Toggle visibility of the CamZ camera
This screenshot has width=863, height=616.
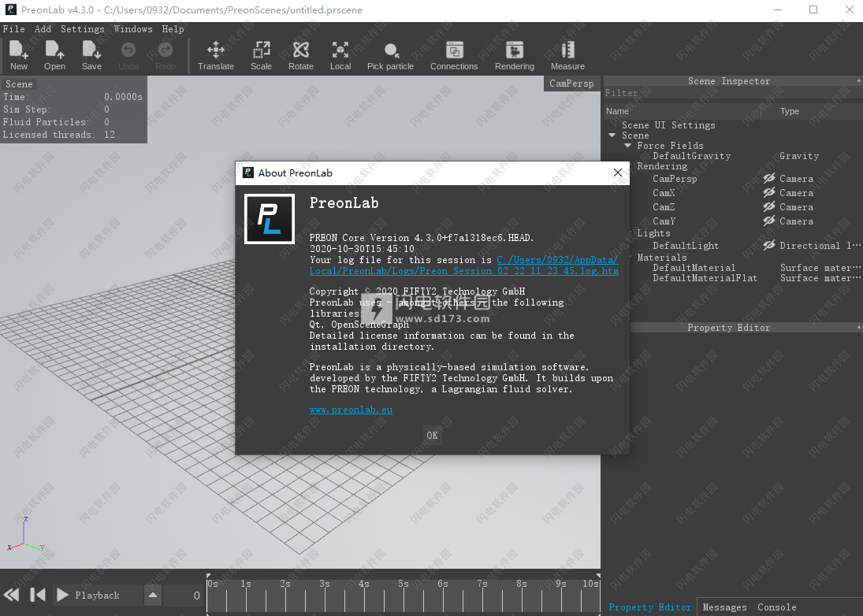769,207
